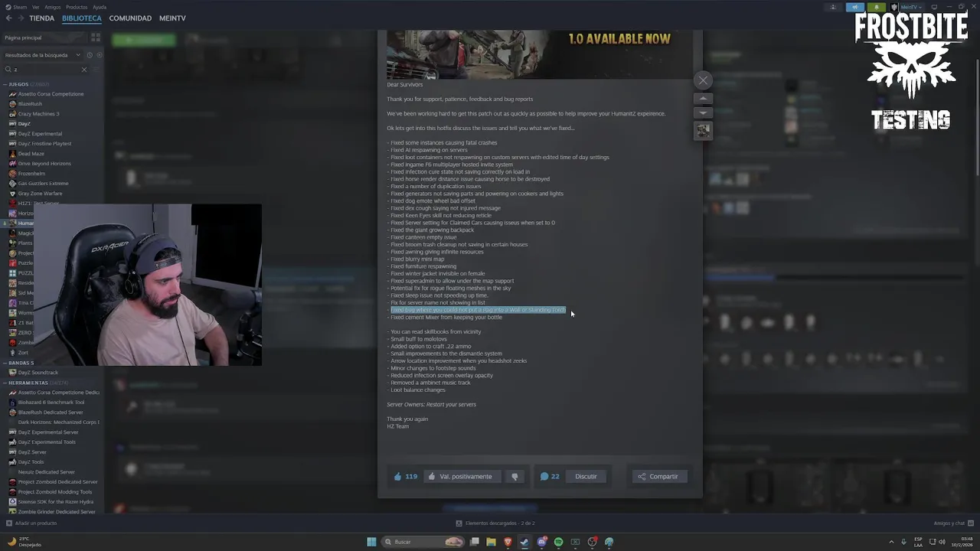The height and width of the screenshot is (551, 980).
Task: Clear the library search with the X
Action: 84,70
